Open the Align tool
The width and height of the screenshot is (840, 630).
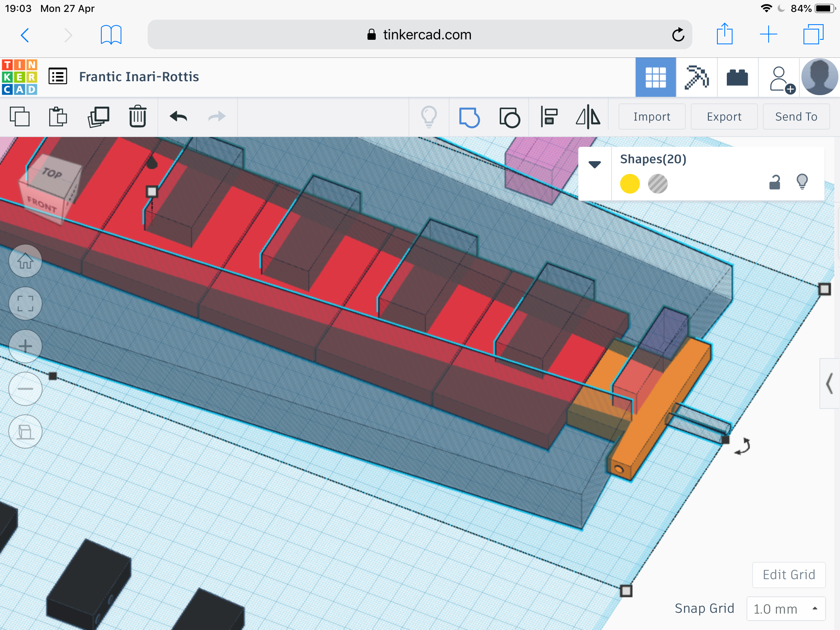[x=549, y=116]
